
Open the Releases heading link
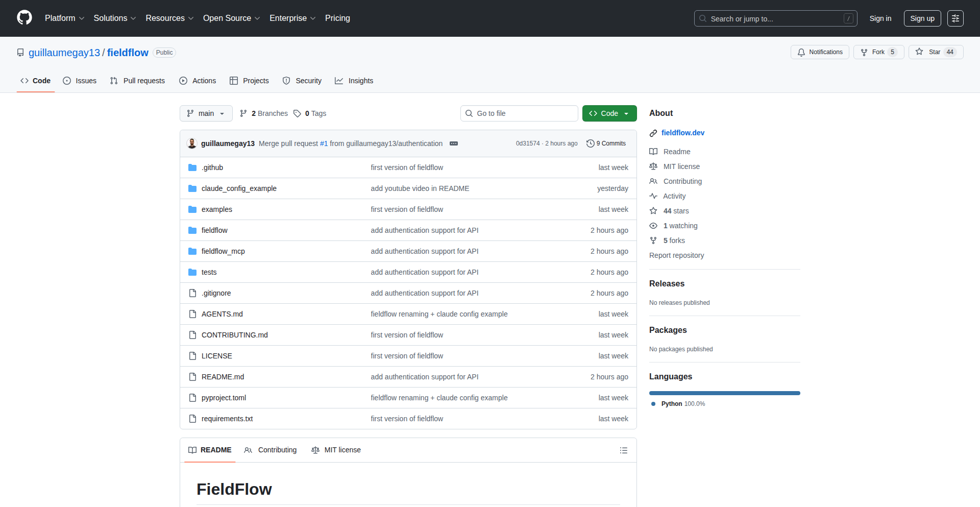(x=667, y=283)
